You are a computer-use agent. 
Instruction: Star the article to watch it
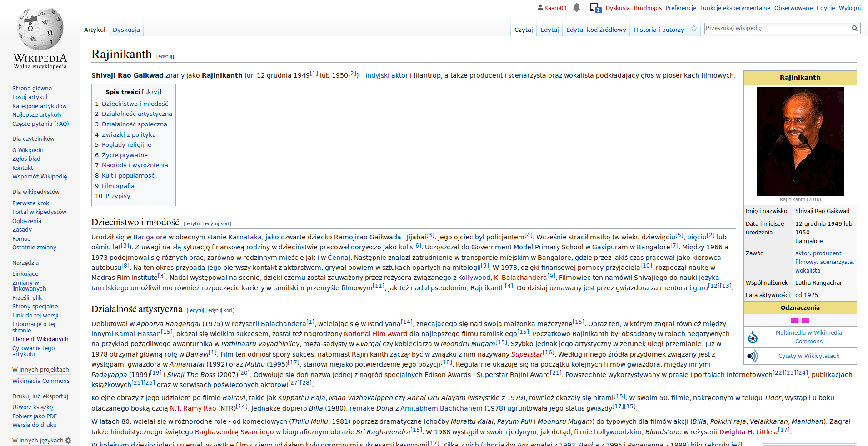[x=694, y=29]
